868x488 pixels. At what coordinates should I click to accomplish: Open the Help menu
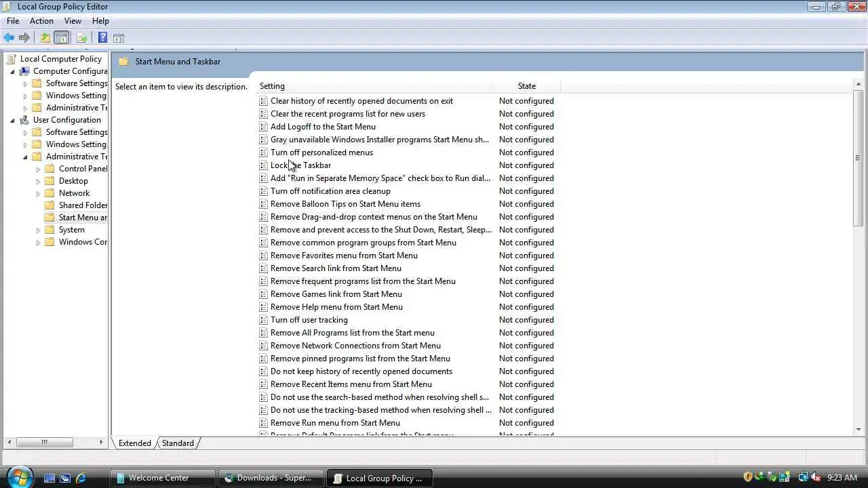100,21
